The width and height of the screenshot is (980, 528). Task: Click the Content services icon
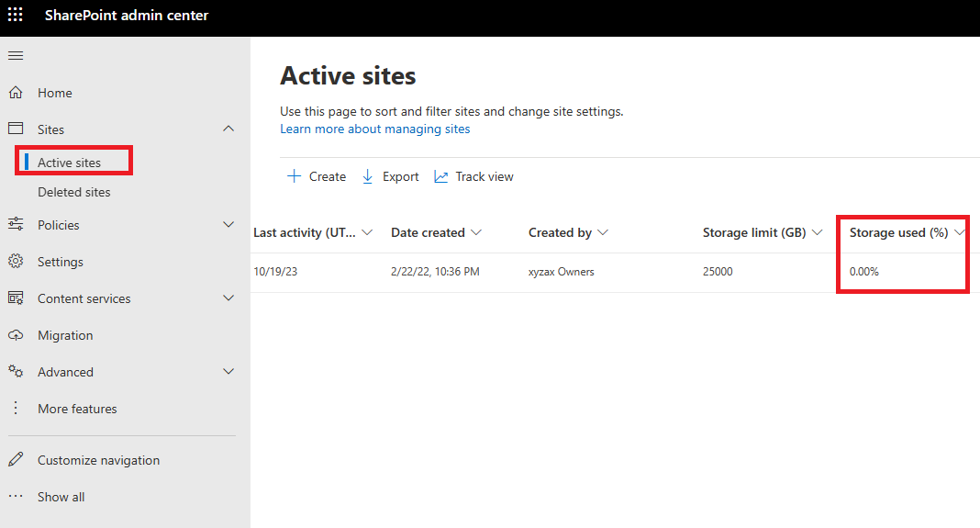pos(16,298)
